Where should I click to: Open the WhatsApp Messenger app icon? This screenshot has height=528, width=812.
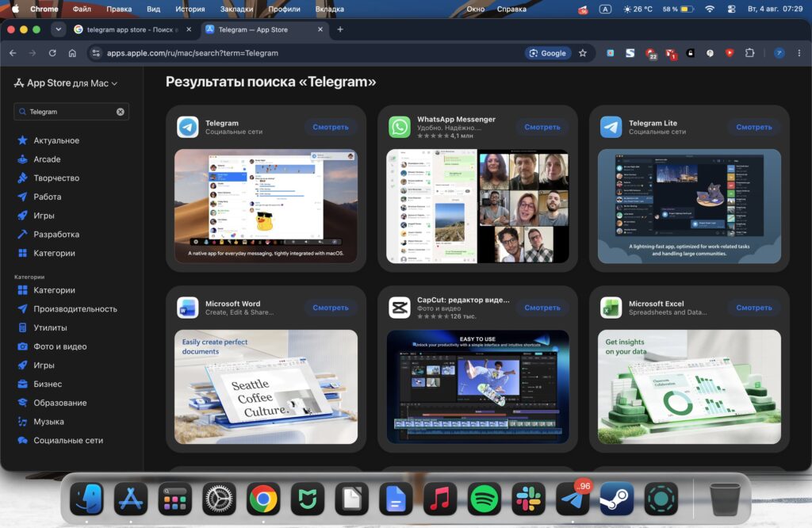point(400,127)
